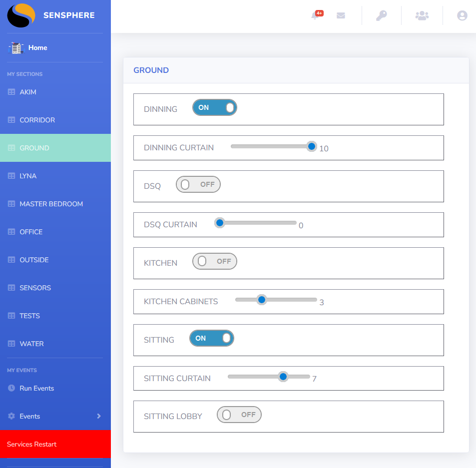Click the key icon in top bar
The height and width of the screenshot is (468, 476).
pos(382,15)
